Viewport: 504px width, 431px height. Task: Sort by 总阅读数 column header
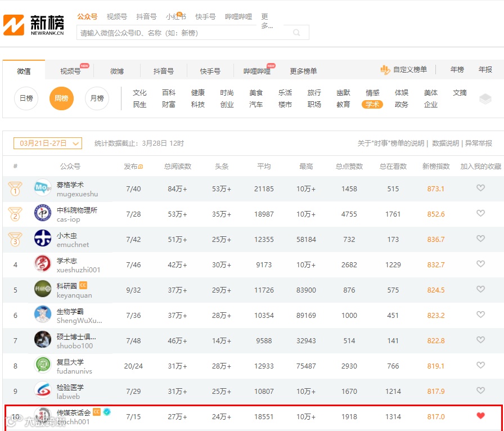[178, 167]
